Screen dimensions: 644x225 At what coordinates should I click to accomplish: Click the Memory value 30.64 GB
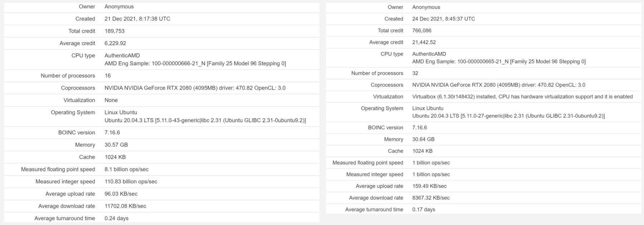click(423, 139)
